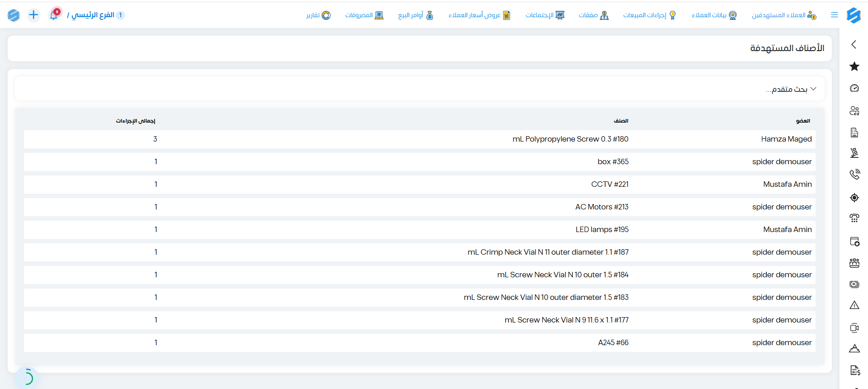
Task: Click the blue plus add icon
Action: point(33,15)
